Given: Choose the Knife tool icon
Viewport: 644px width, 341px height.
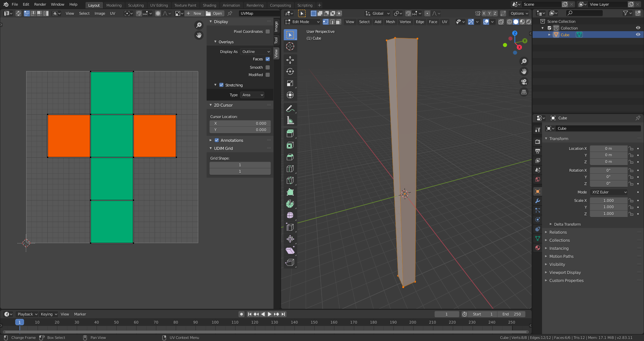Looking at the screenshot, I should 290,180.
